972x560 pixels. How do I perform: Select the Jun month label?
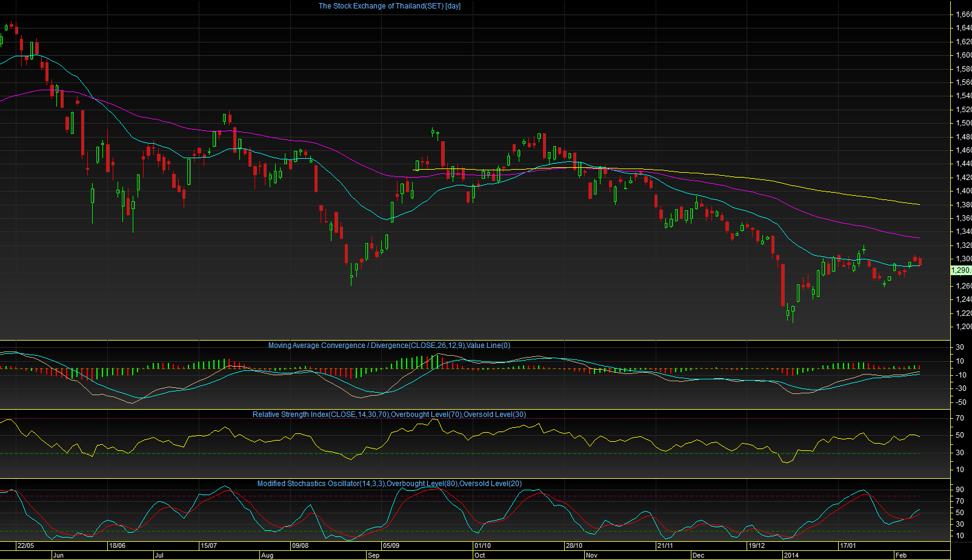58,555
